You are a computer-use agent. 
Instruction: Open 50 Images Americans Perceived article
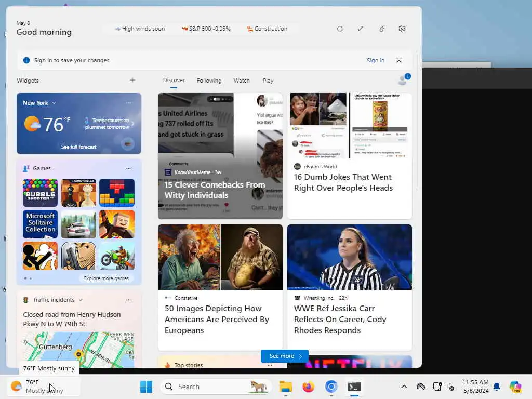coord(220,287)
